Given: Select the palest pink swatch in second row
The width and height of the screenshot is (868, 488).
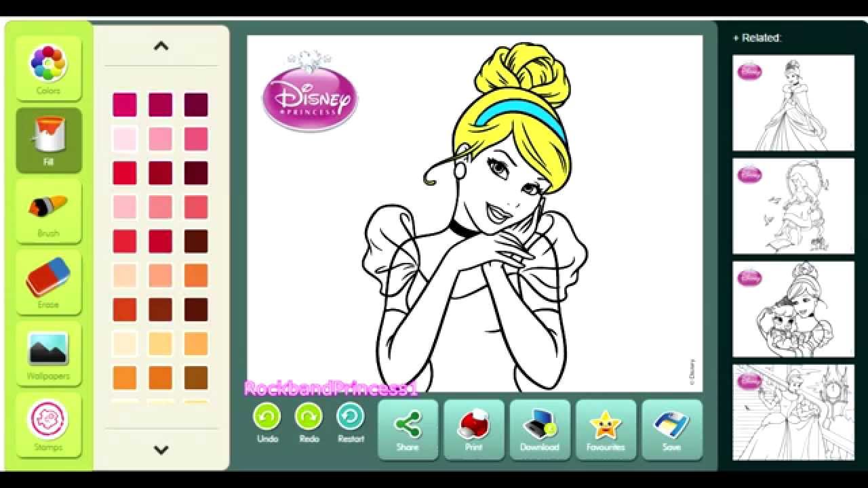Looking at the screenshot, I should click(x=125, y=139).
